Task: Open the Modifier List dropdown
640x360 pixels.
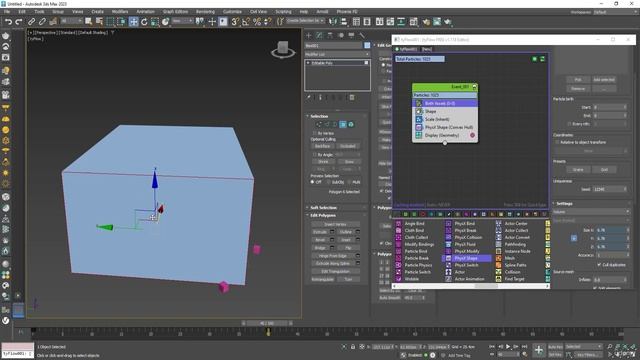Action: (x=337, y=54)
